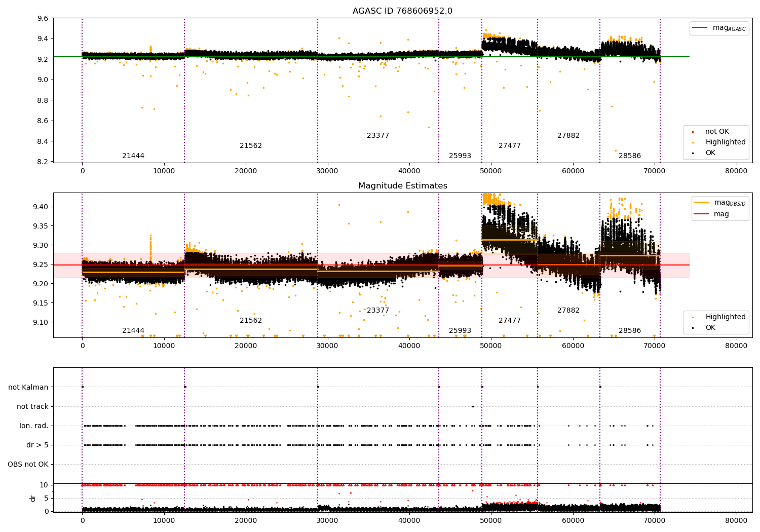
Task: Click OBSID label 27882 in the top plot
Action: coord(568,135)
